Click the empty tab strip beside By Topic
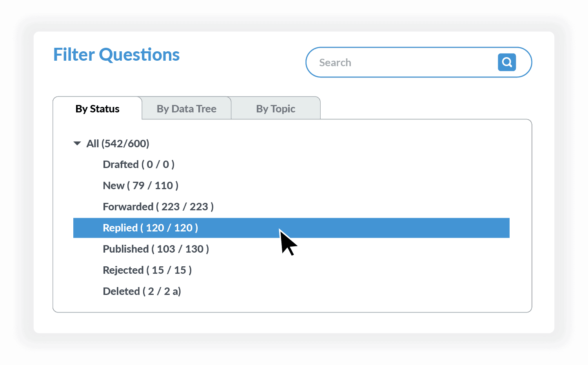This screenshot has height=365, width=588. click(x=426, y=108)
